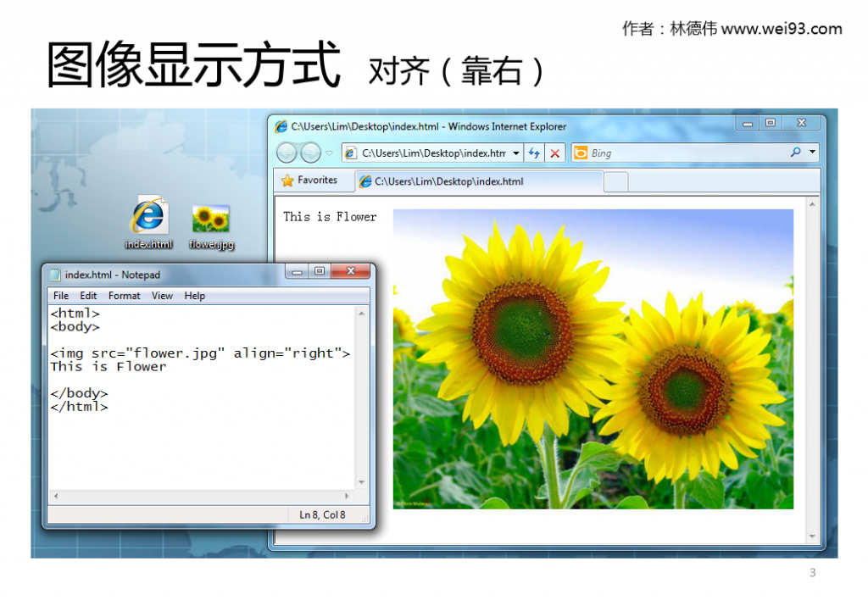This screenshot has width=868, height=600.
Task: Click the Internet Explorer Back button
Action: click(287, 153)
